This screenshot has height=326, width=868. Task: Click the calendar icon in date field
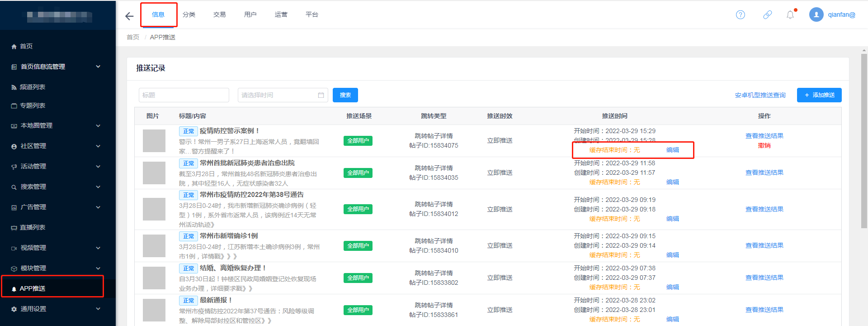pyautogui.click(x=321, y=95)
